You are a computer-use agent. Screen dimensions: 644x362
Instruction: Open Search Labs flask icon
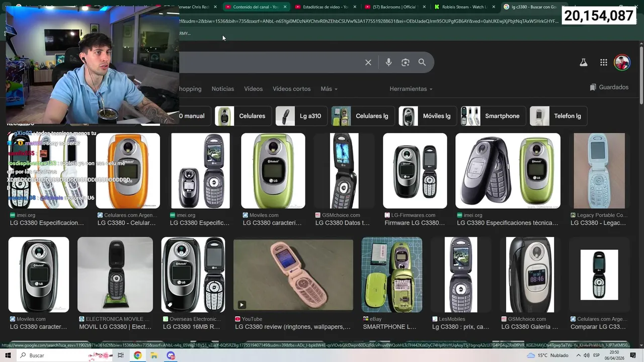583,62
